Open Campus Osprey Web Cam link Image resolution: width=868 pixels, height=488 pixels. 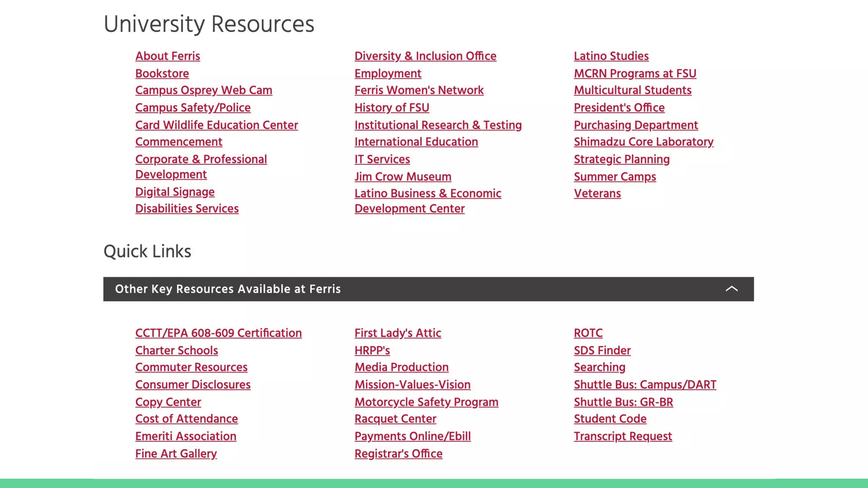tap(203, 90)
